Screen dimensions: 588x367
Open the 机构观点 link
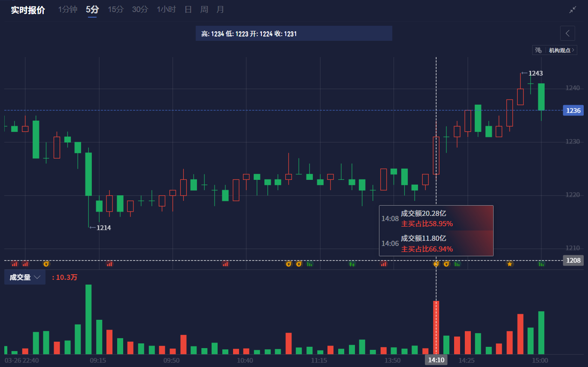point(562,50)
